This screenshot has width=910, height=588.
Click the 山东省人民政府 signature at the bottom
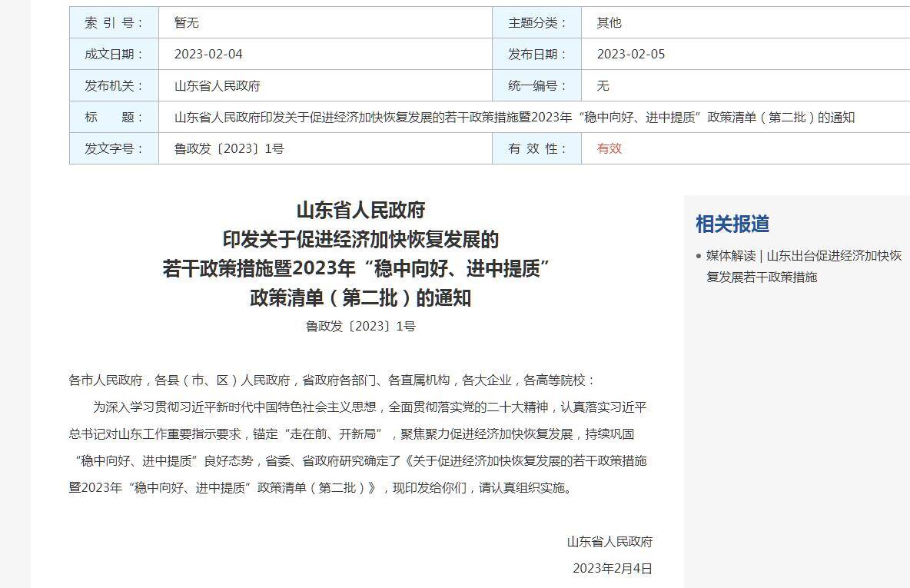[609, 542]
